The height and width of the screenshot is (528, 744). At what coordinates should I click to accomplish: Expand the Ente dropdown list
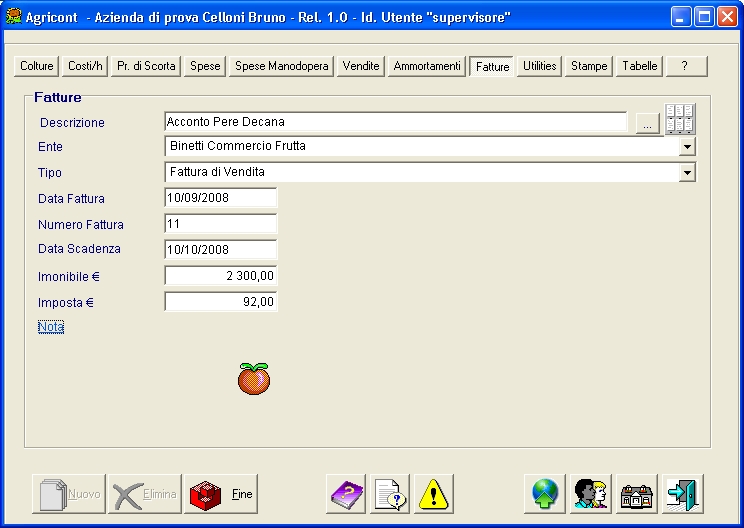point(687,147)
